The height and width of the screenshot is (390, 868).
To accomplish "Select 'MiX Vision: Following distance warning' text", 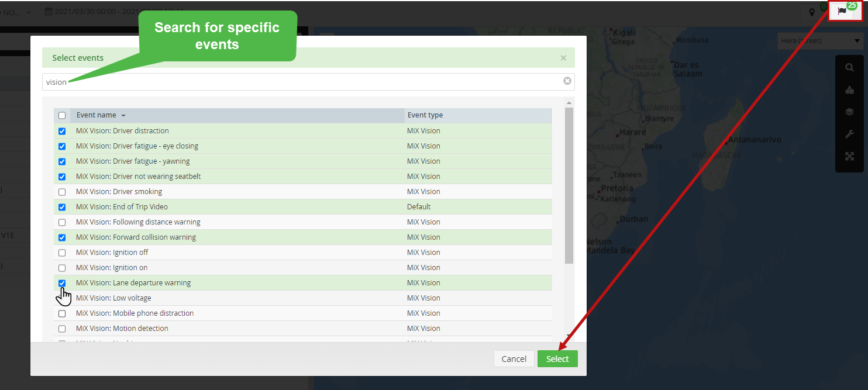I will point(138,222).
